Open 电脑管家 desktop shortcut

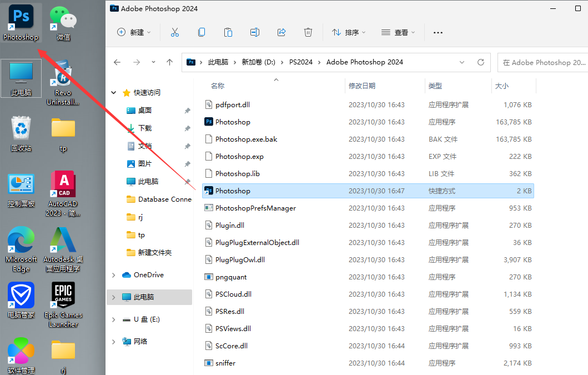pyautogui.click(x=21, y=301)
